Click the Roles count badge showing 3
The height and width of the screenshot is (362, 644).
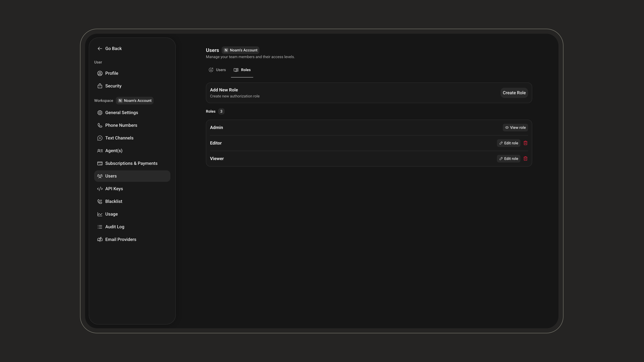(x=221, y=111)
